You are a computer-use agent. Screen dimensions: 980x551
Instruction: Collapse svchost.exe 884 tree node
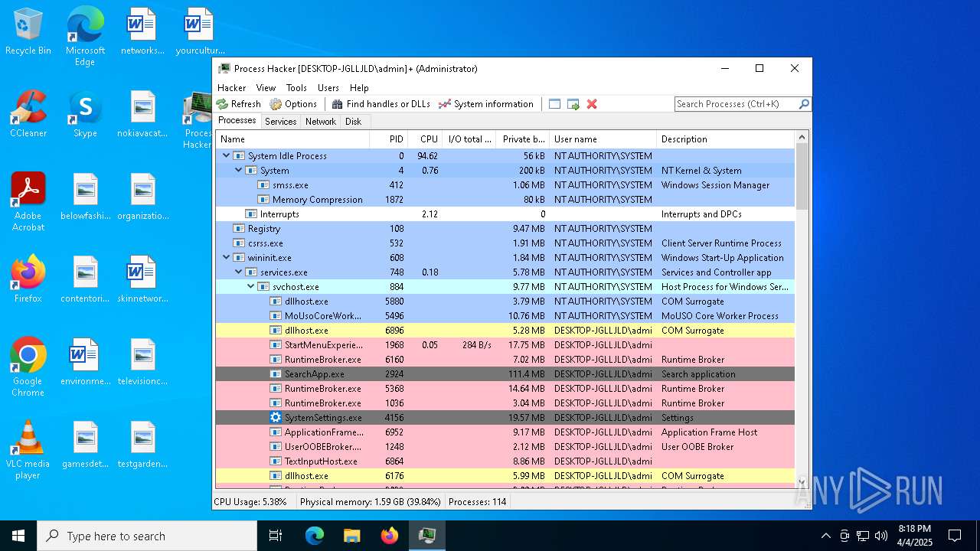click(x=250, y=286)
